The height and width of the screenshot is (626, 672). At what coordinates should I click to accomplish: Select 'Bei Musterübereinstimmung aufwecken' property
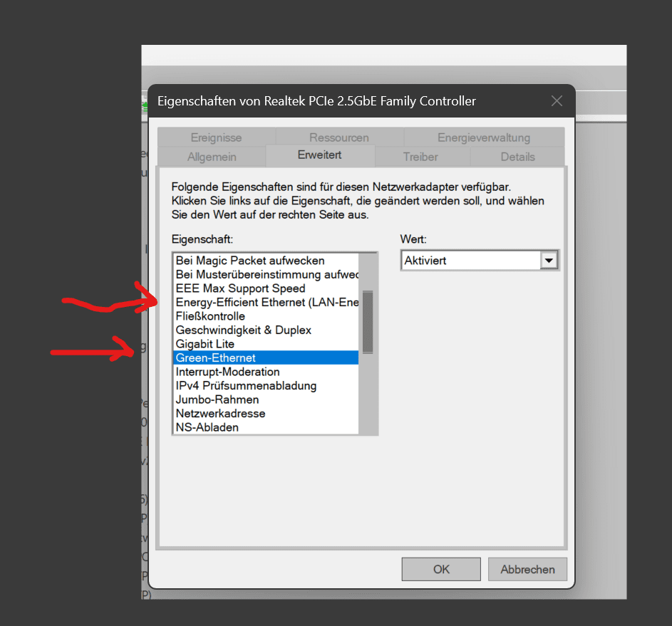click(266, 274)
